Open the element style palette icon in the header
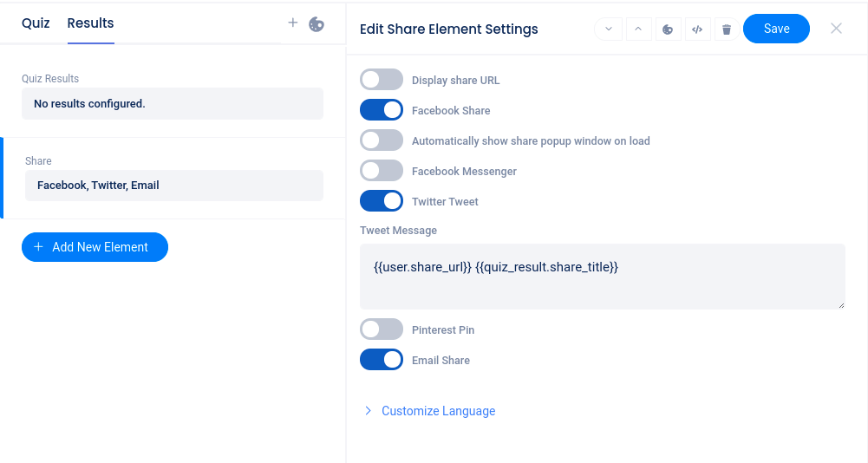 click(x=668, y=29)
